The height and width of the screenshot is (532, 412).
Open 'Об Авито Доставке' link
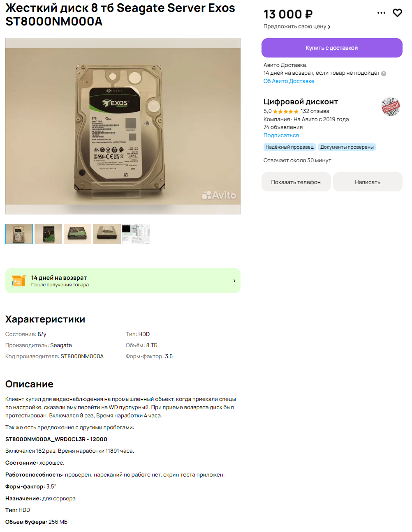coord(289,81)
